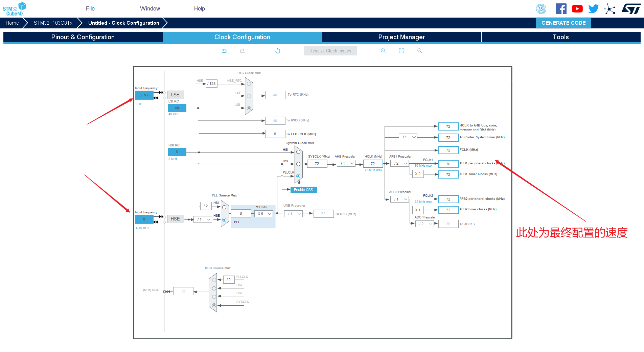The width and height of the screenshot is (644, 352).
Task: Switch to Pinout & Configuration tab
Action: click(83, 37)
